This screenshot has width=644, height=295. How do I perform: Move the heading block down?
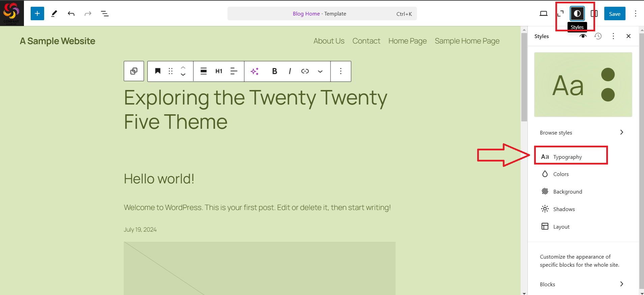[x=183, y=75]
